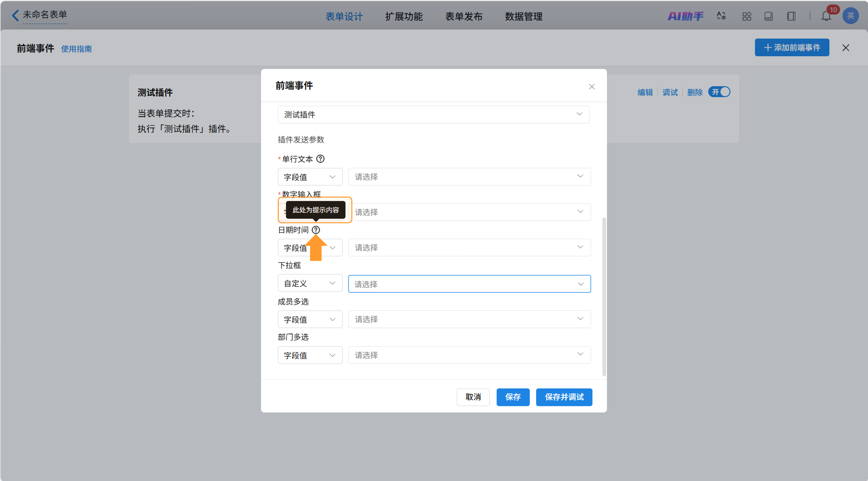Image resolution: width=868 pixels, height=481 pixels.
Task: Toggle the 测试插件 event switch off
Action: [719, 92]
